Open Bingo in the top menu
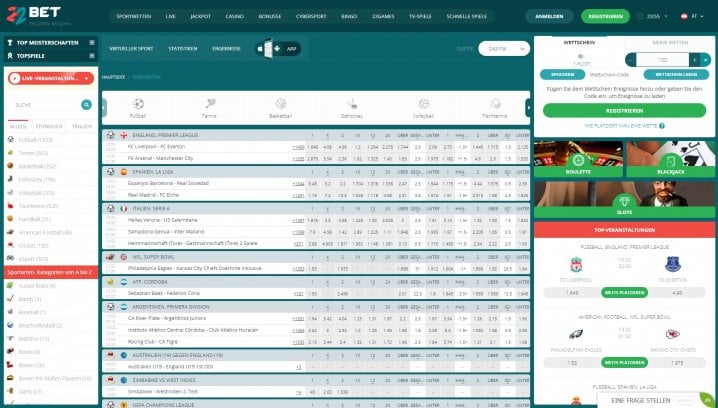 point(349,16)
